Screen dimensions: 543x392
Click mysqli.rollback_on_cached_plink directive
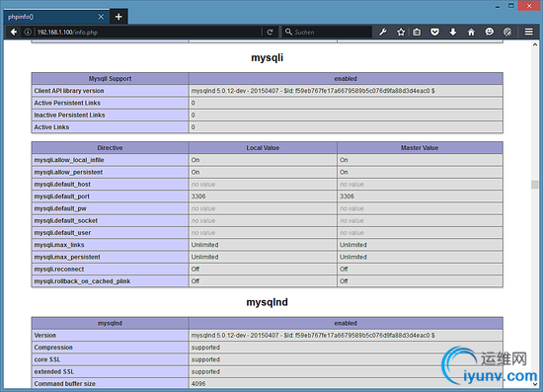click(82, 281)
